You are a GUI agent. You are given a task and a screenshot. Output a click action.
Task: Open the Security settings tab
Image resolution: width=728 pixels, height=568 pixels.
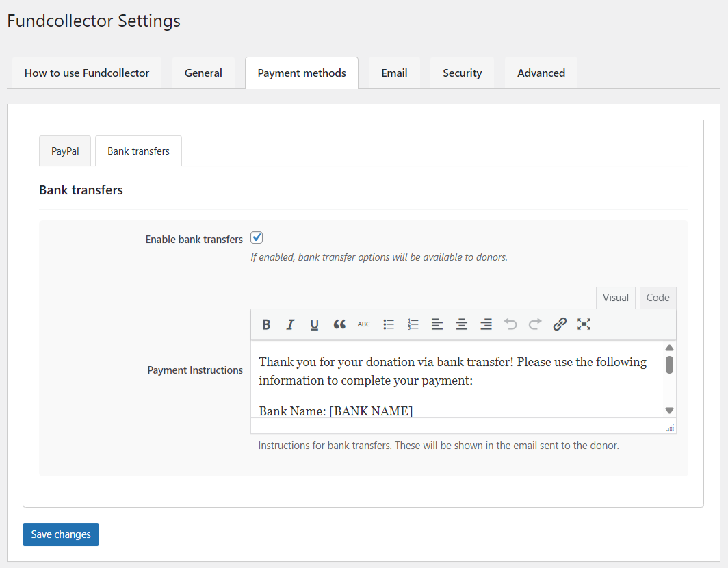(x=462, y=73)
